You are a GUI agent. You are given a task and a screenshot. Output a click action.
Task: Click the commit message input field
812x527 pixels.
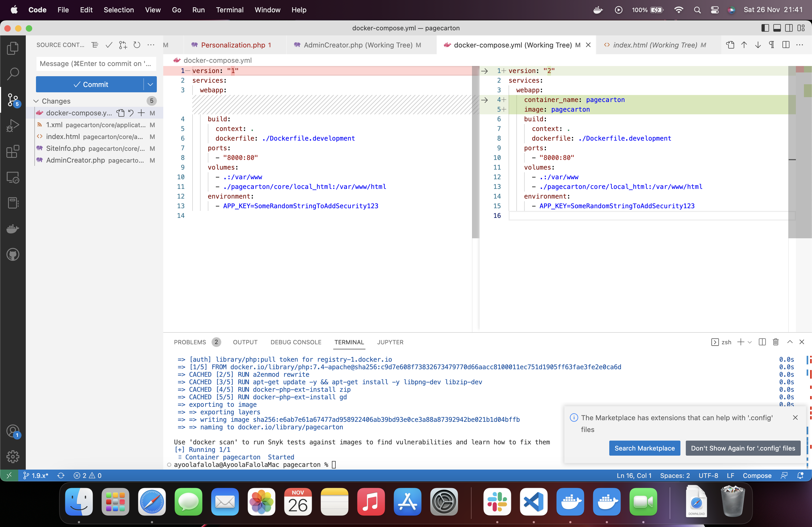click(x=96, y=64)
